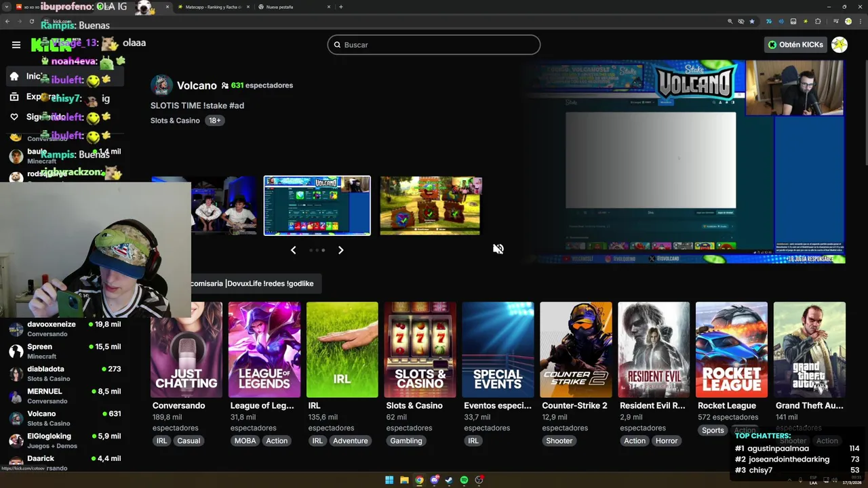The height and width of the screenshot is (488, 868).
Task: Unmute the featured stream preview
Action: [x=498, y=249]
